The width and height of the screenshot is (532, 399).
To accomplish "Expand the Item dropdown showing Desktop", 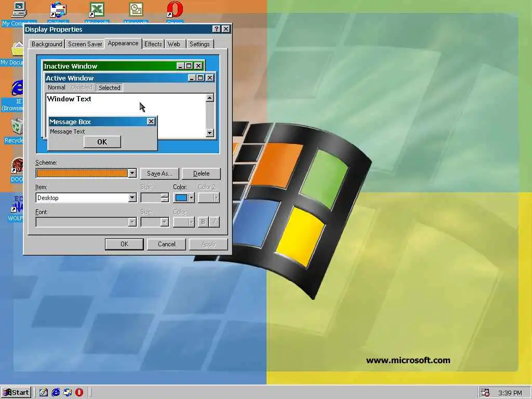I will 132,198.
